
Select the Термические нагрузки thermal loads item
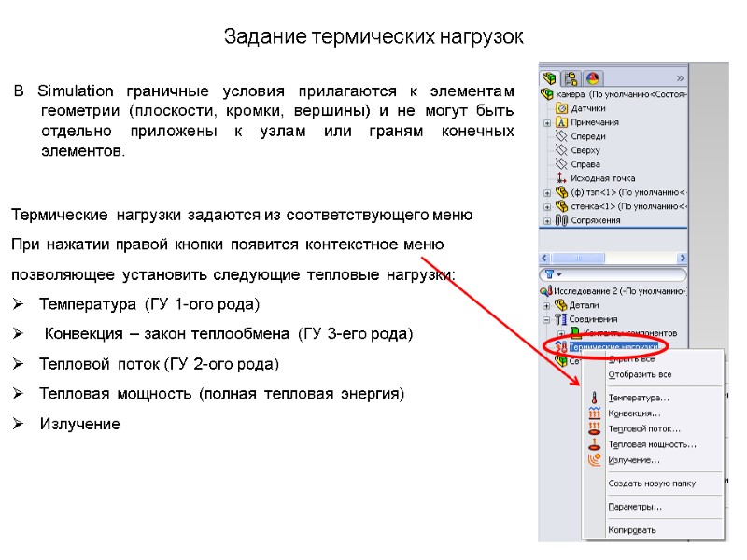pos(613,346)
